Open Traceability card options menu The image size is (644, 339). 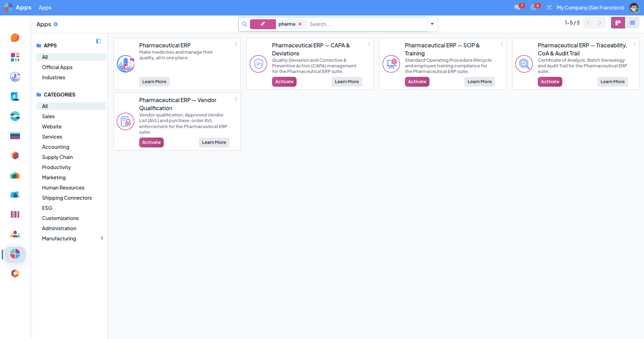tap(635, 44)
